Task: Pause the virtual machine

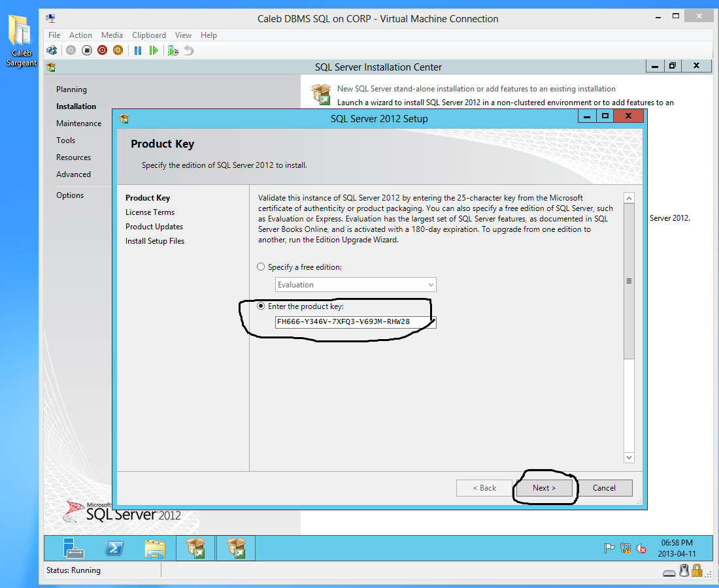Action: pyautogui.click(x=137, y=50)
